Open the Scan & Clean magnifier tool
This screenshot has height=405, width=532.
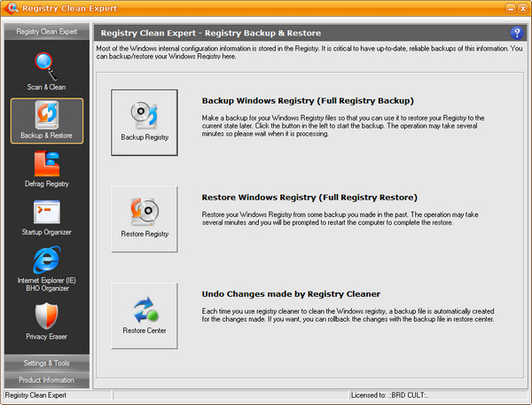click(45, 72)
